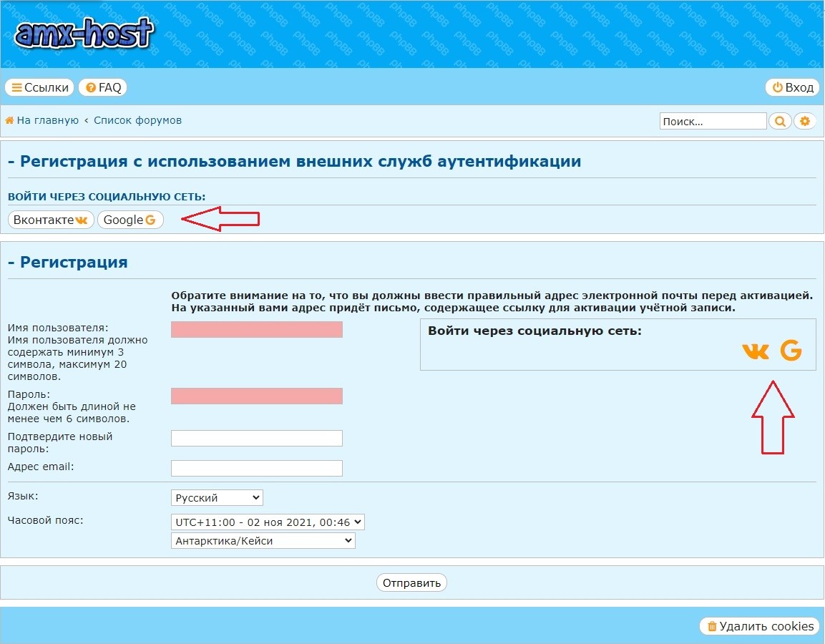Click in the Поиск search box
This screenshot has height=644, width=825.
[712, 122]
